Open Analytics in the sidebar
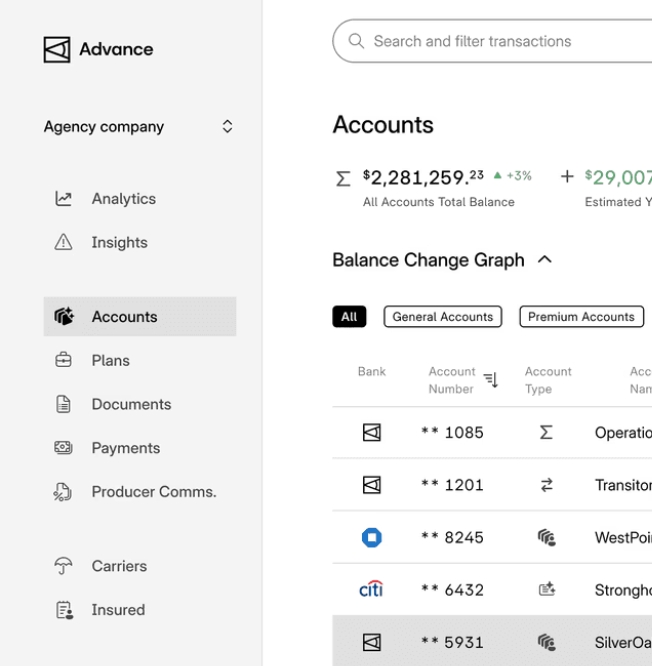This screenshot has width=652, height=666. pos(124,199)
